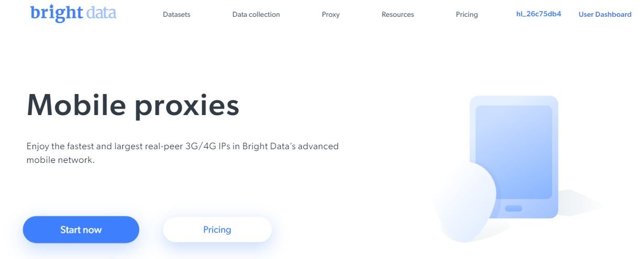Click the "mobile network." line of the description
Viewport: 644px width, 259px height.
(x=60, y=160)
